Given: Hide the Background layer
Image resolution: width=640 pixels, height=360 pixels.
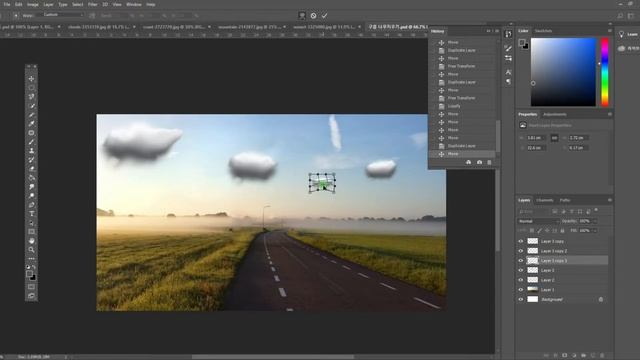Looking at the screenshot, I should (521, 299).
